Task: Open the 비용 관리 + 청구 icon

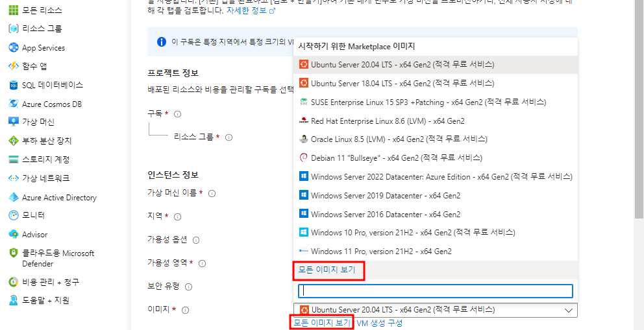Action: tap(14, 282)
